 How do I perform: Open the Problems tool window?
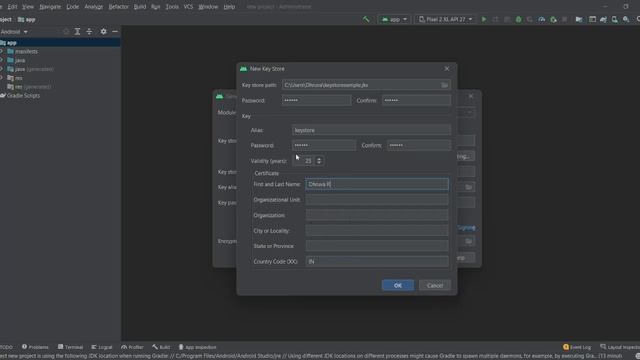[x=35, y=347]
